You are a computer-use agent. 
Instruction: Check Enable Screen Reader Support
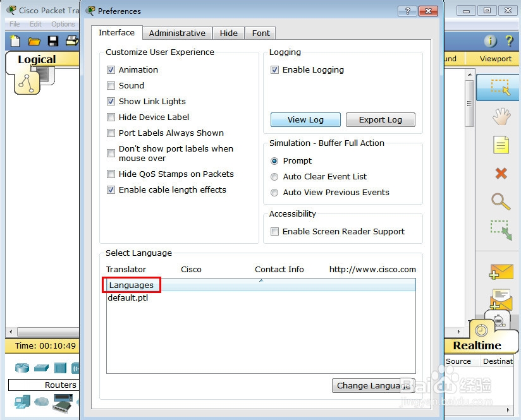click(x=274, y=231)
